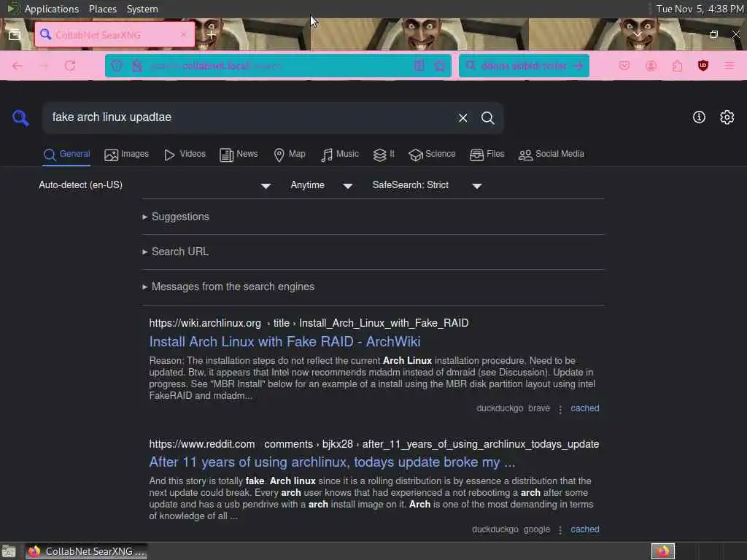Click the www.reddit.com result URL
Screen dimensions: 747x560
(x=374, y=444)
